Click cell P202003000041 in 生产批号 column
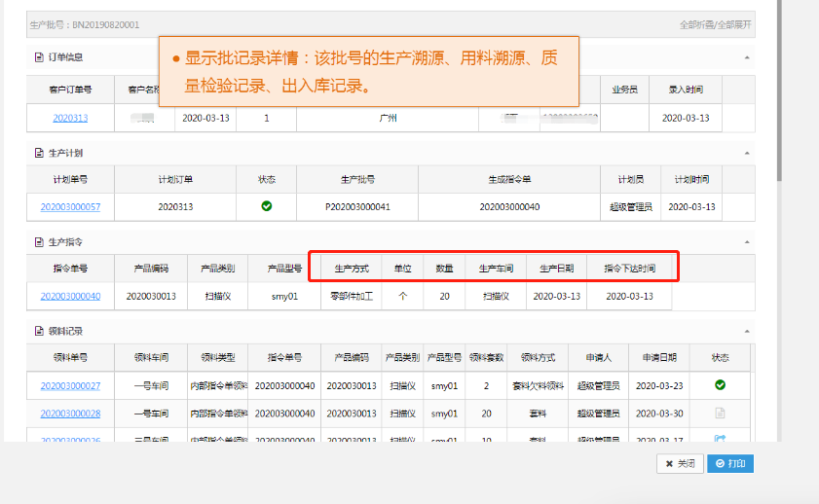This screenshot has height=504, width=819. [357, 206]
